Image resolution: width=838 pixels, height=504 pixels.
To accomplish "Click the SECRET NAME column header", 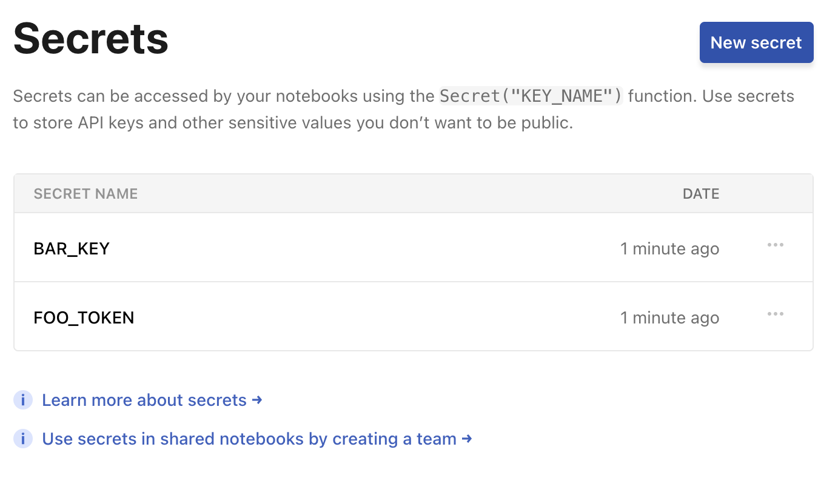I will (x=85, y=193).
